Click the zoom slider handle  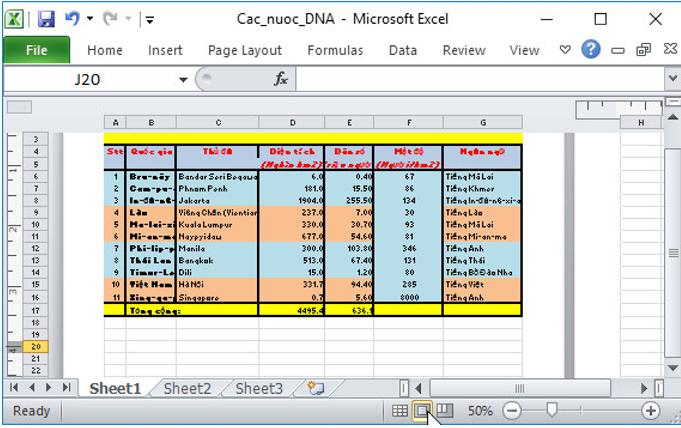[x=550, y=410]
